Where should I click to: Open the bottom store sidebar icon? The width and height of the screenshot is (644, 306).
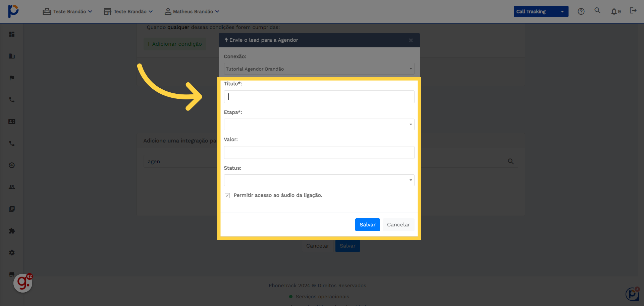tap(12, 274)
